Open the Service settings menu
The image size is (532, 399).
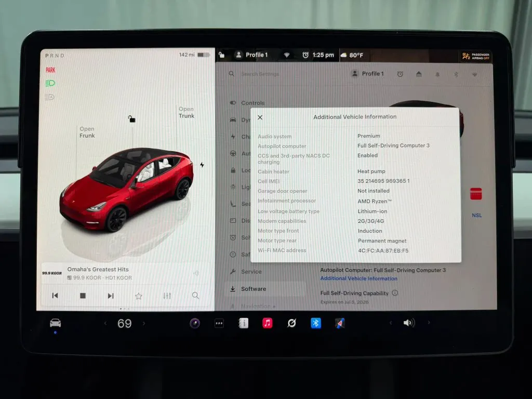pyautogui.click(x=251, y=271)
